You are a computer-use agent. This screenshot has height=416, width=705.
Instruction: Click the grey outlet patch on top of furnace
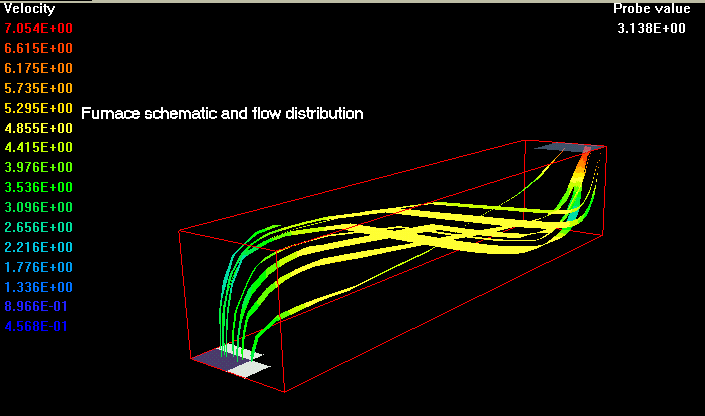pos(569,148)
